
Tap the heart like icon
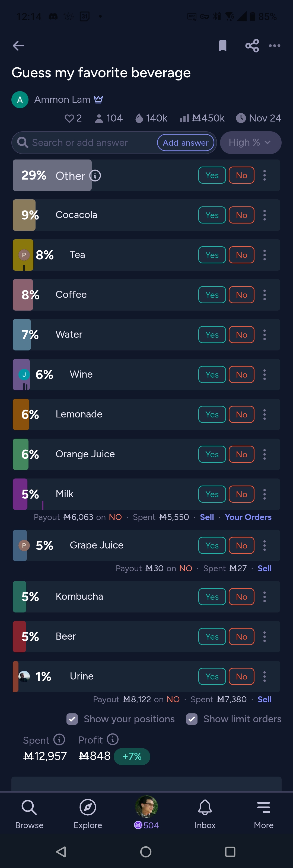point(69,118)
